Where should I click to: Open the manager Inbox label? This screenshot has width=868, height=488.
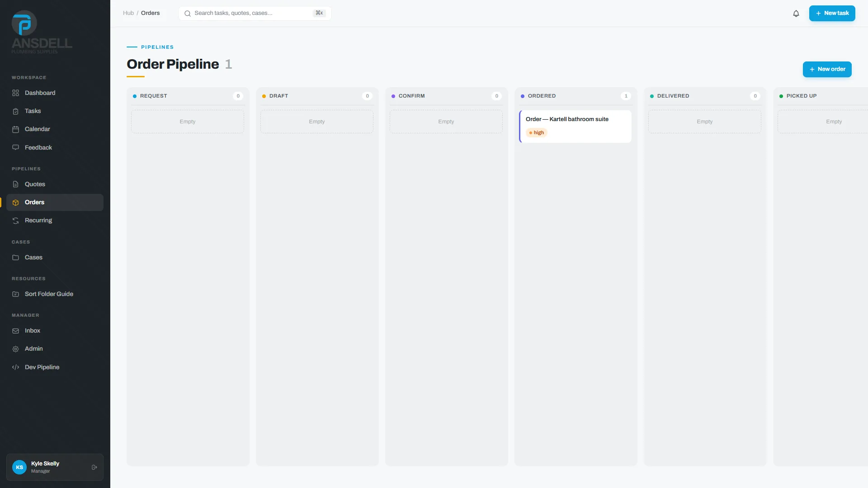pyautogui.click(x=33, y=331)
